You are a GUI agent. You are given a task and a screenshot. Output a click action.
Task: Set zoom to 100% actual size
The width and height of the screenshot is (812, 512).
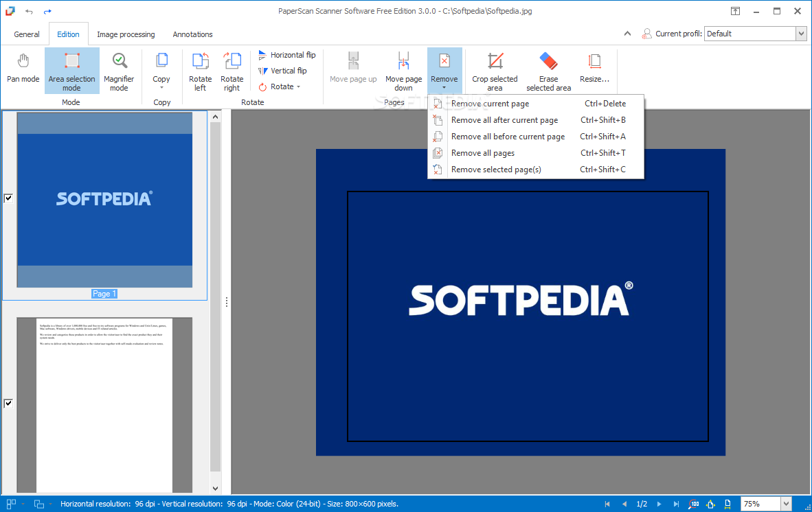(x=694, y=504)
